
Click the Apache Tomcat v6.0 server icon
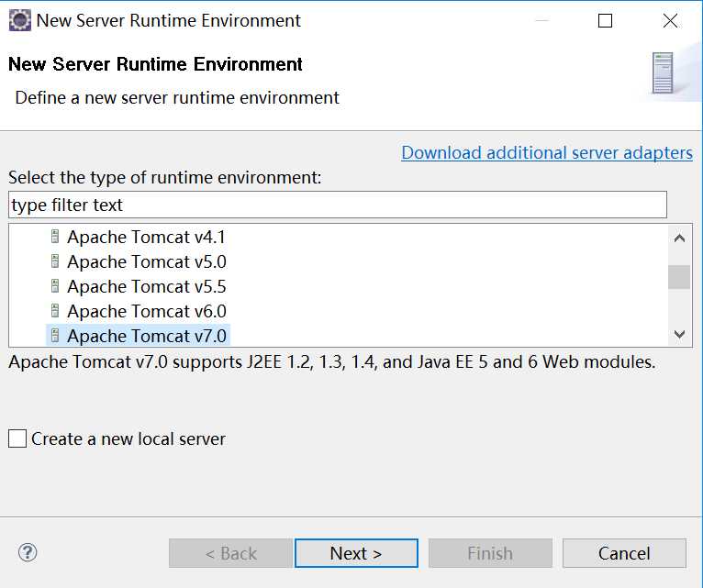pyautogui.click(x=55, y=312)
